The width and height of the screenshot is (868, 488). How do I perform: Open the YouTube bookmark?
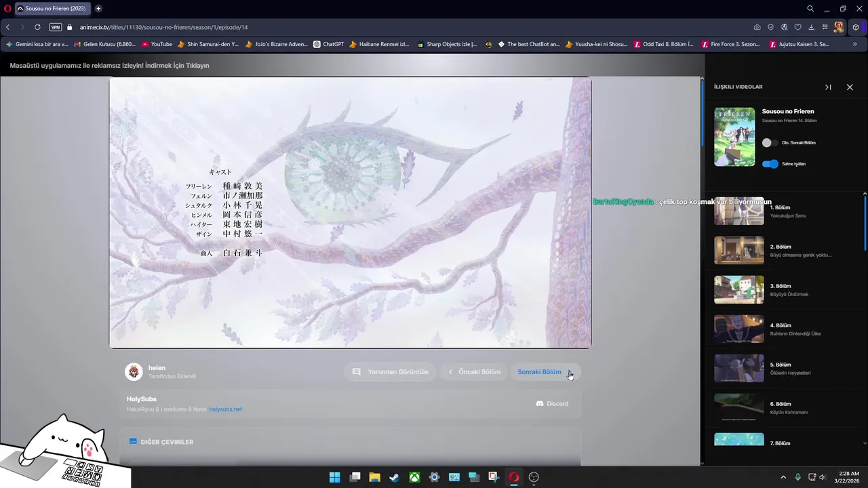(x=157, y=44)
